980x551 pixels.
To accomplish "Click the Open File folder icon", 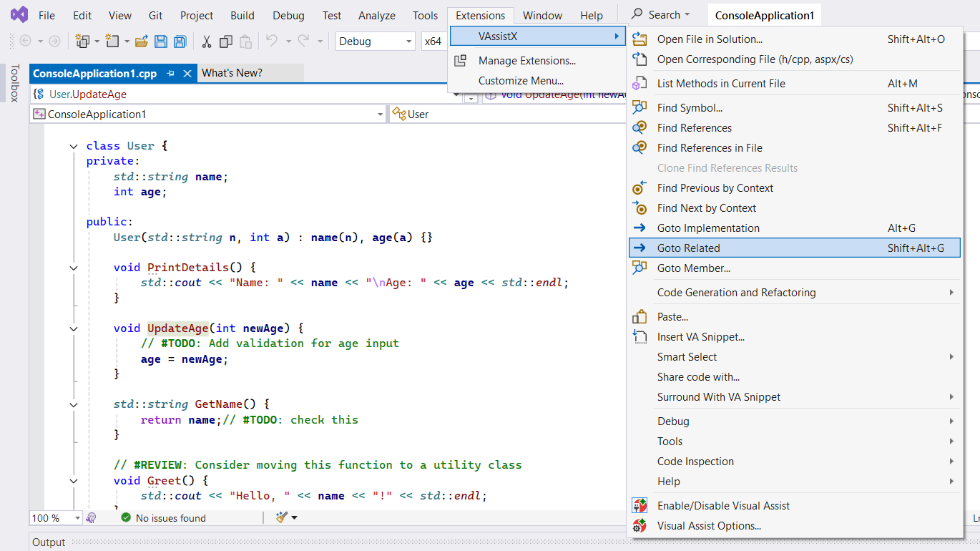I will pyautogui.click(x=141, y=42).
